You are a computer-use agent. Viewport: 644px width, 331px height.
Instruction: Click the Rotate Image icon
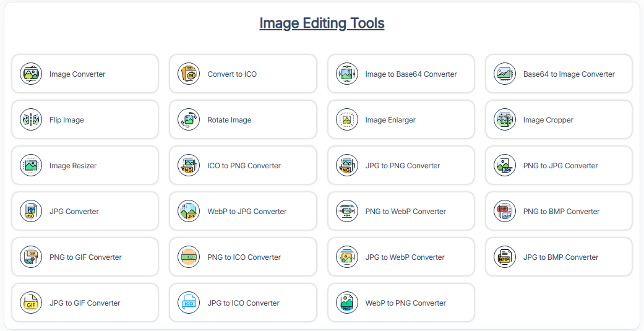pyautogui.click(x=189, y=119)
